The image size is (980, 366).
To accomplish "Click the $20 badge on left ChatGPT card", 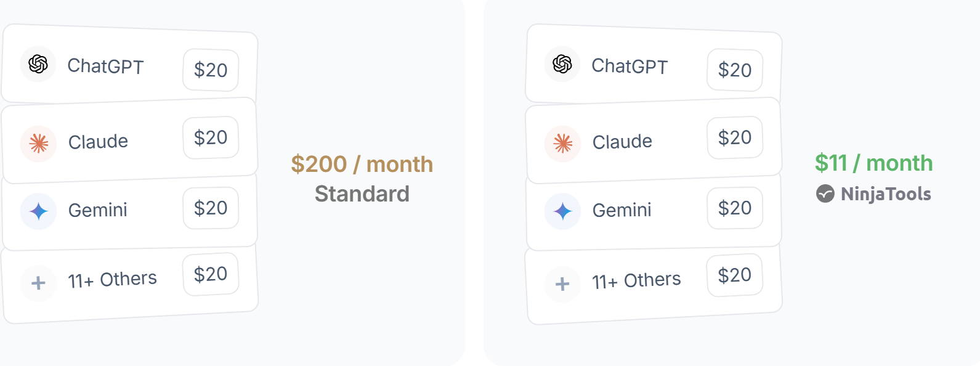I will (x=211, y=70).
